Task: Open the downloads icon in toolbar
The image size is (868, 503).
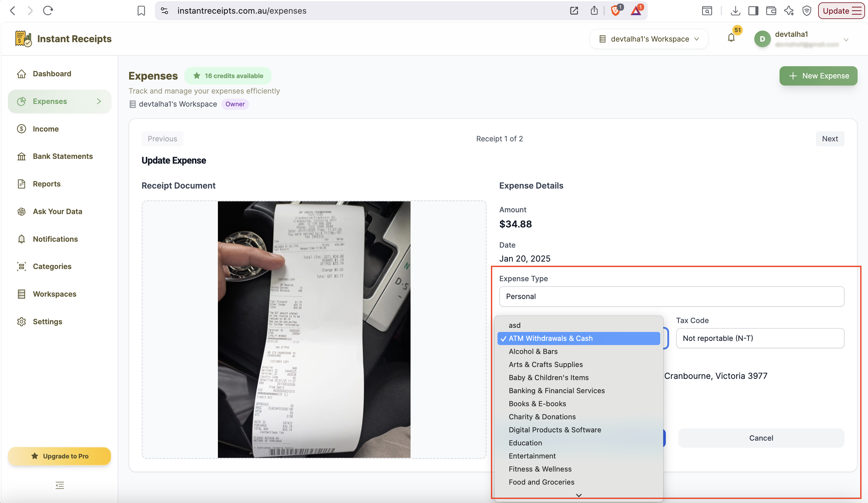Action: (735, 11)
